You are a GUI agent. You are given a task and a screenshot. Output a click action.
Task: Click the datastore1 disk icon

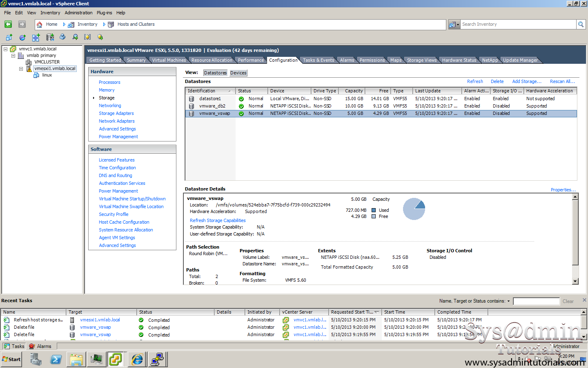(191, 99)
